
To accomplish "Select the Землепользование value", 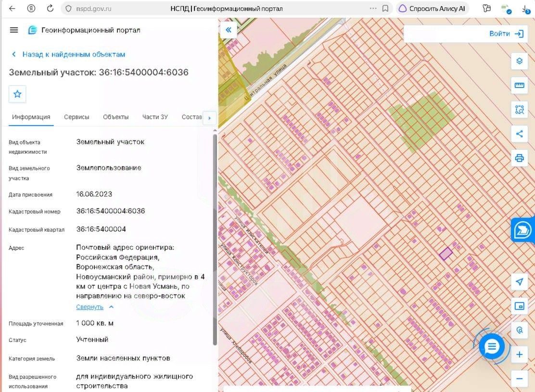I will coord(109,168).
